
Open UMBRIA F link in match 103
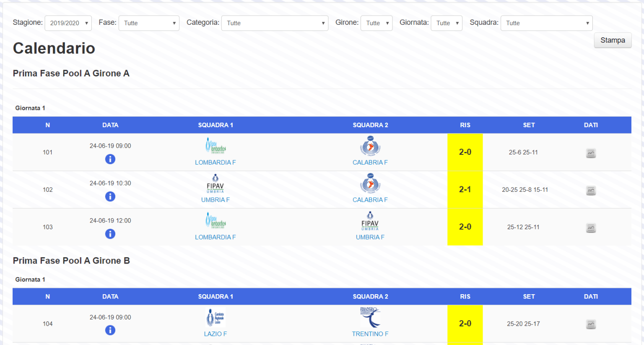[370, 237]
